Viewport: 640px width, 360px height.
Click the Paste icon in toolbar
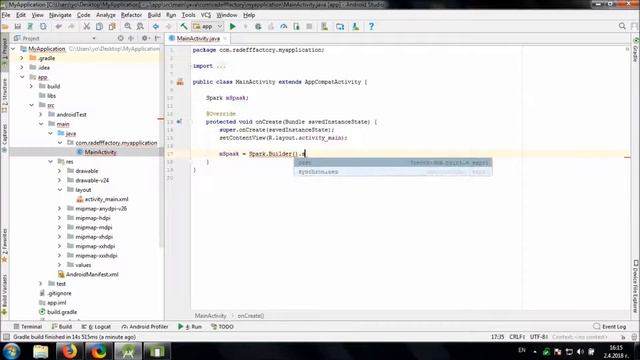click(112, 27)
